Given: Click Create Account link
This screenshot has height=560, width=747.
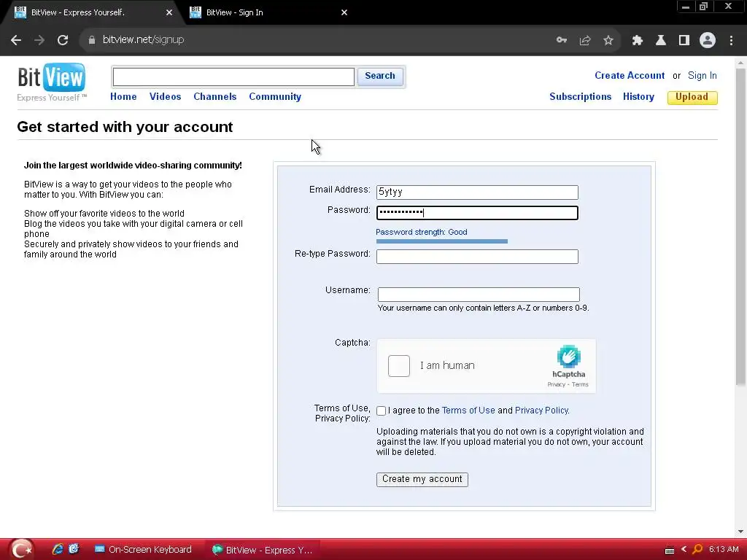Looking at the screenshot, I should click(x=630, y=76).
